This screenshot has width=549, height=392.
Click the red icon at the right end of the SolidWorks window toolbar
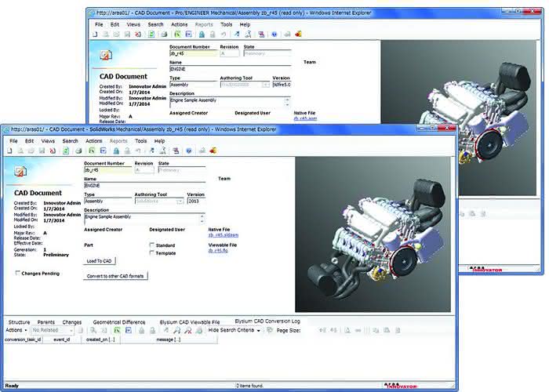click(213, 151)
